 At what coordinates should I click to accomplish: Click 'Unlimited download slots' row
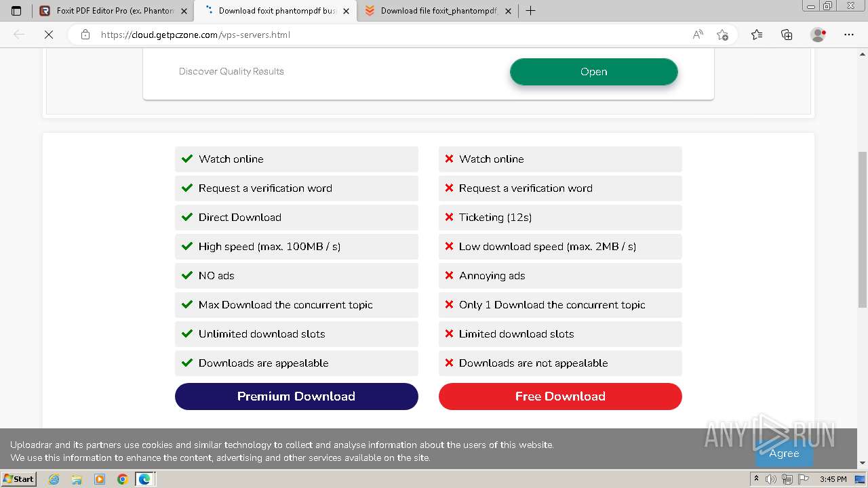(x=296, y=334)
